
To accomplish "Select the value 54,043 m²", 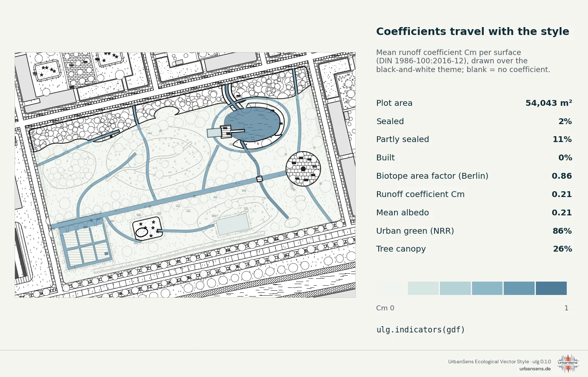I will (x=548, y=103).
